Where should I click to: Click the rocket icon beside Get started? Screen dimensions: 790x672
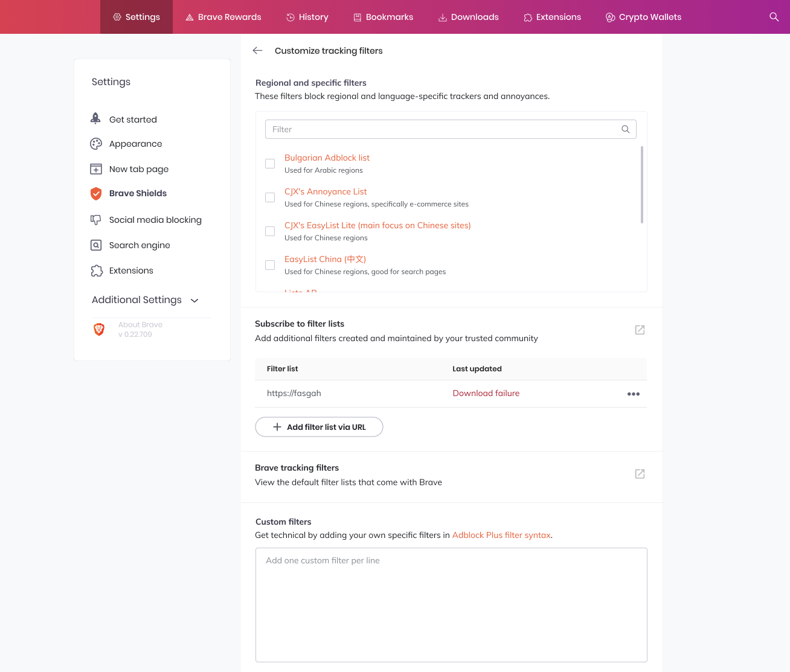[x=95, y=118]
